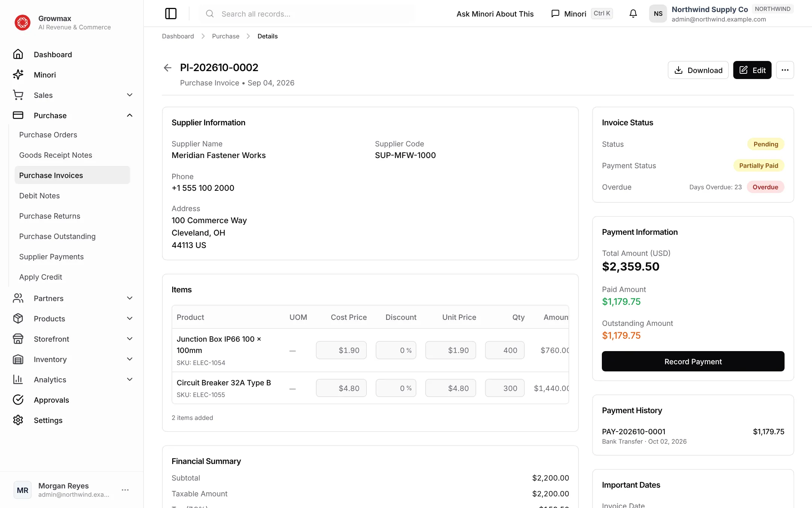
Task: Open the three-dot more actions menu
Action: tap(785, 70)
